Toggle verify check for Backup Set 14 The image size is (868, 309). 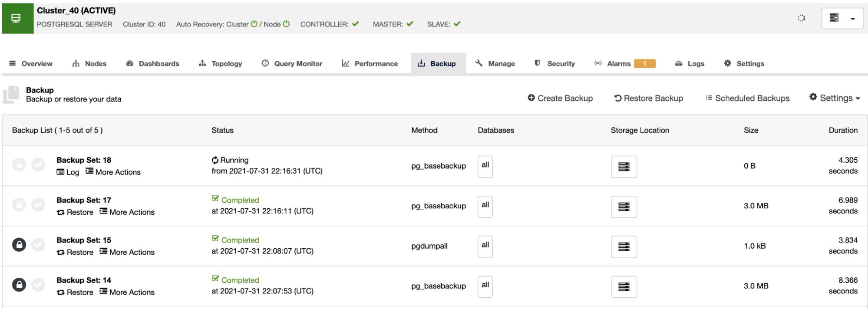[38, 285]
